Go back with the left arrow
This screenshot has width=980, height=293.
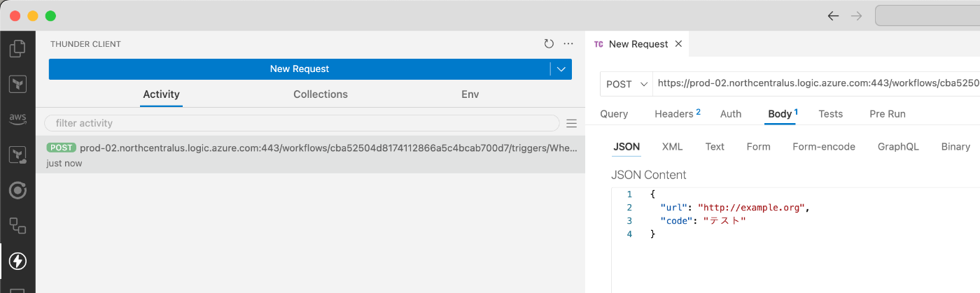[833, 15]
